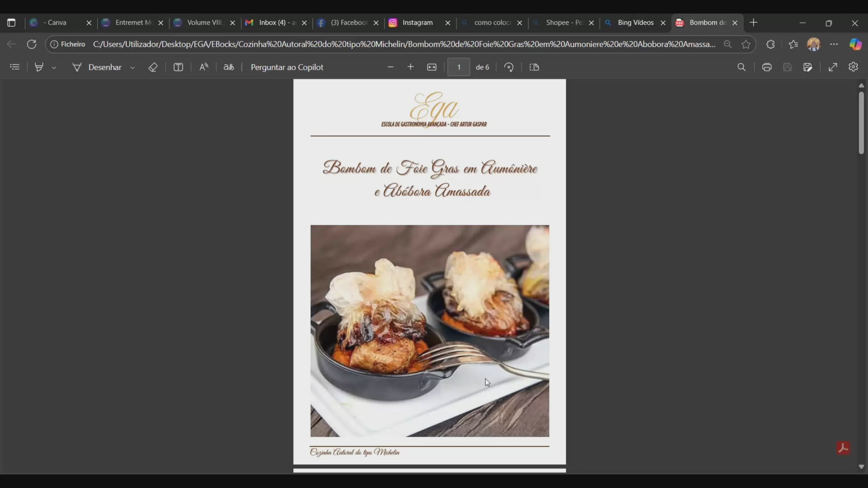
Task: Select the eraser tool
Action: (153, 67)
